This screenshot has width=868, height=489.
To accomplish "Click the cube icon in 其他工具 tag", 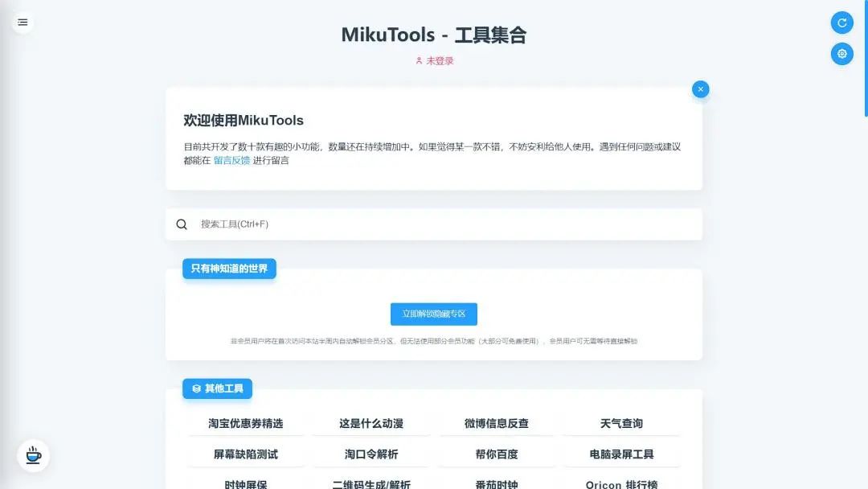I will pyautogui.click(x=196, y=388).
